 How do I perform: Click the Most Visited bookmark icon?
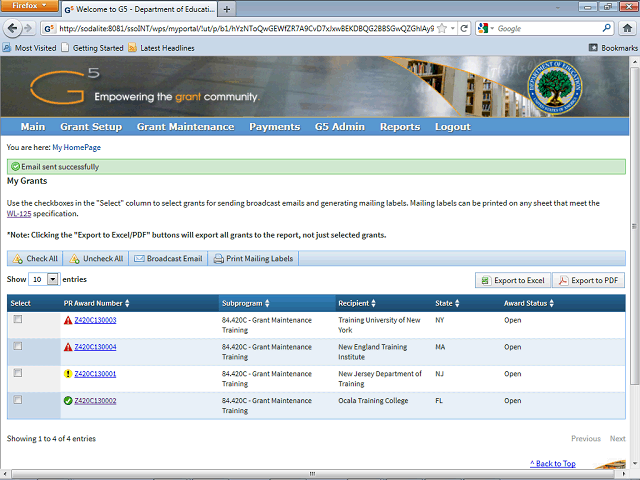[x=7, y=48]
